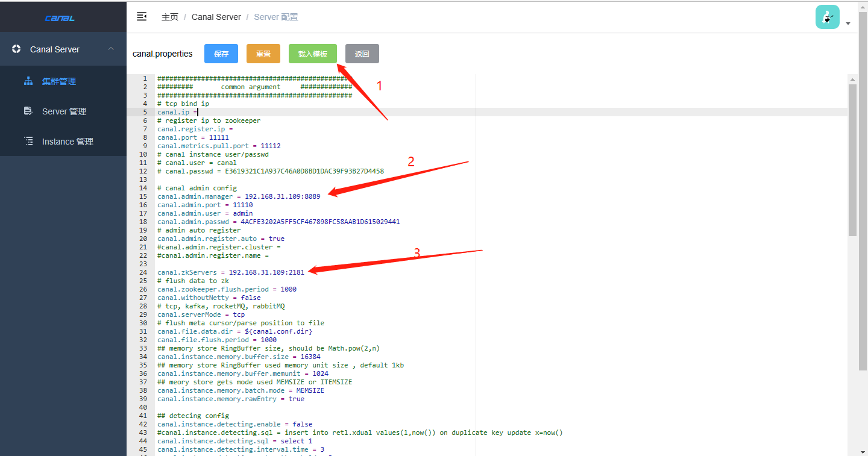Click the 集群管理 cluster icon
The image size is (868, 456).
(28, 81)
